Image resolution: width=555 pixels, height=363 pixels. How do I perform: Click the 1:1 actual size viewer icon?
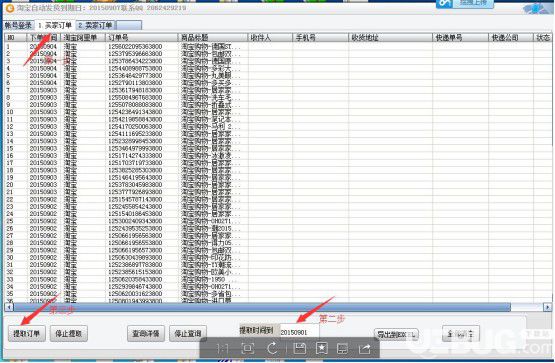click(222, 349)
